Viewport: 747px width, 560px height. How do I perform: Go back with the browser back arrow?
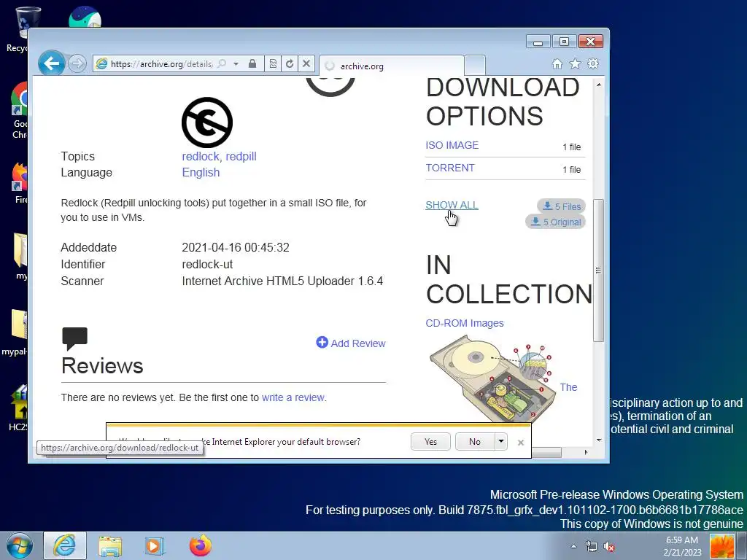point(52,63)
